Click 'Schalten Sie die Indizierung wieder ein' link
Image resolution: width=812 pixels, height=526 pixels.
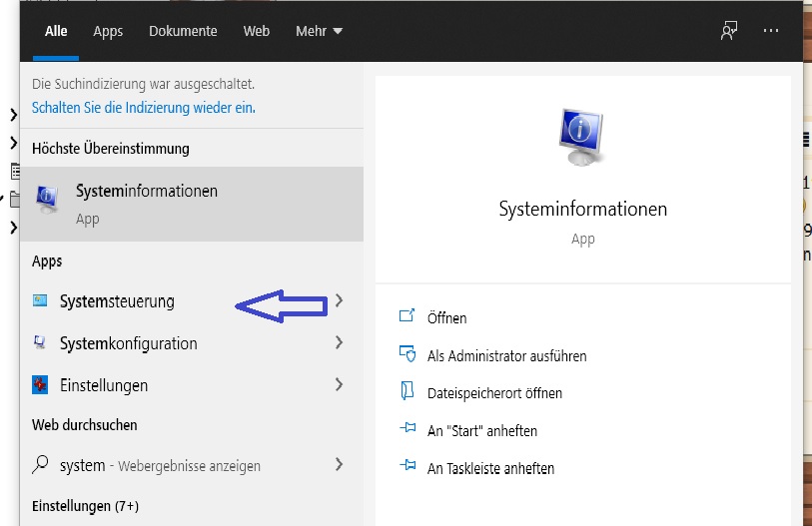click(x=144, y=108)
